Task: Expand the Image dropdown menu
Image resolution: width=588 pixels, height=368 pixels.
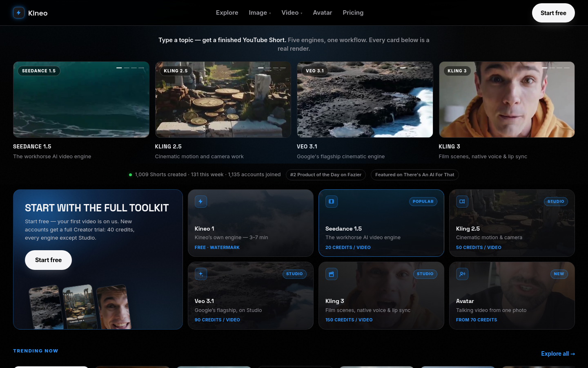Action: click(260, 13)
